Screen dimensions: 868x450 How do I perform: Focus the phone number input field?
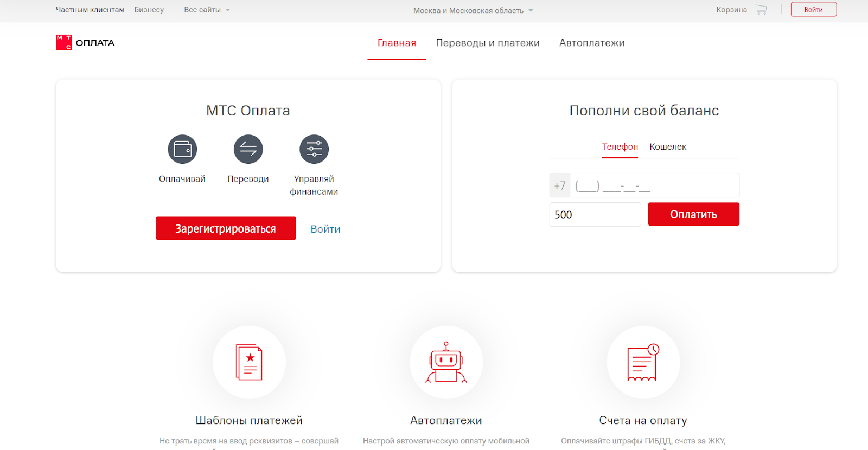(654, 185)
